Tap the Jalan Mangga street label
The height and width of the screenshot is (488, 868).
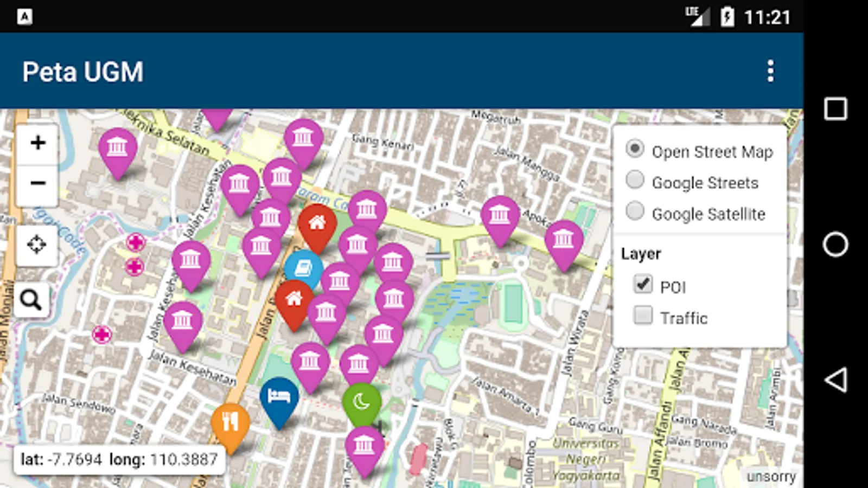tap(526, 163)
